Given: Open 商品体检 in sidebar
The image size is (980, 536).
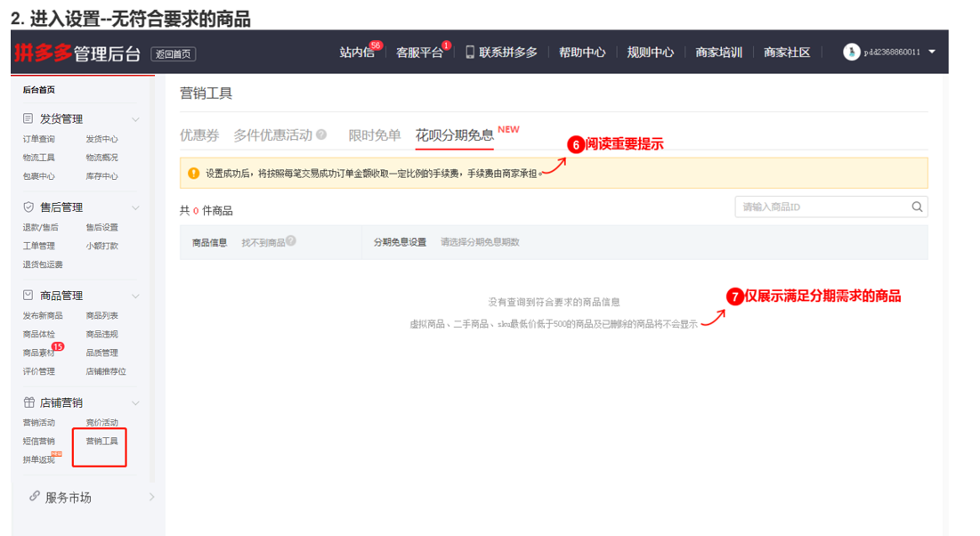Looking at the screenshot, I should (x=39, y=334).
